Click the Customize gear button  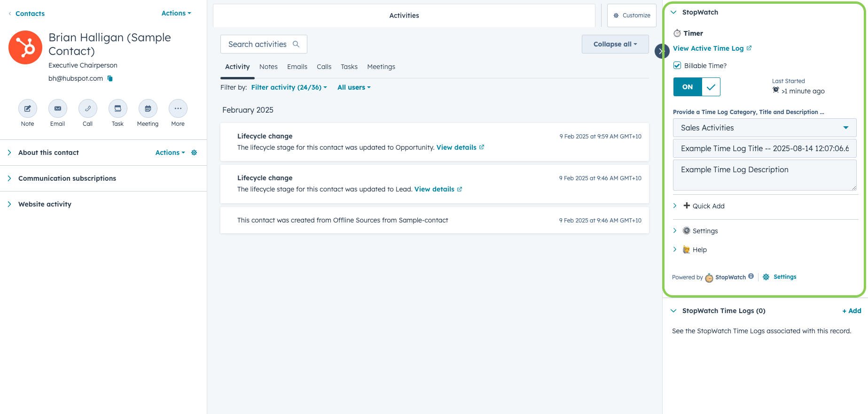632,15
